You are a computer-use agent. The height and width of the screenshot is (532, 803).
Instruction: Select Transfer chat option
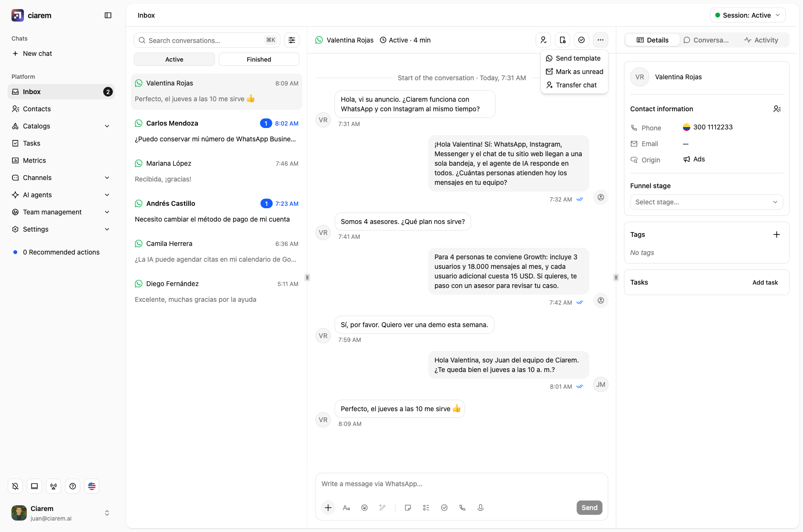(574, 85)
